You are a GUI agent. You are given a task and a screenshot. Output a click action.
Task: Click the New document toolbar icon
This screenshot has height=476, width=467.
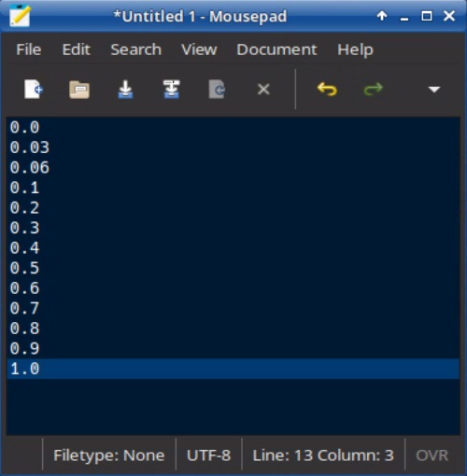tap(34, 90)
